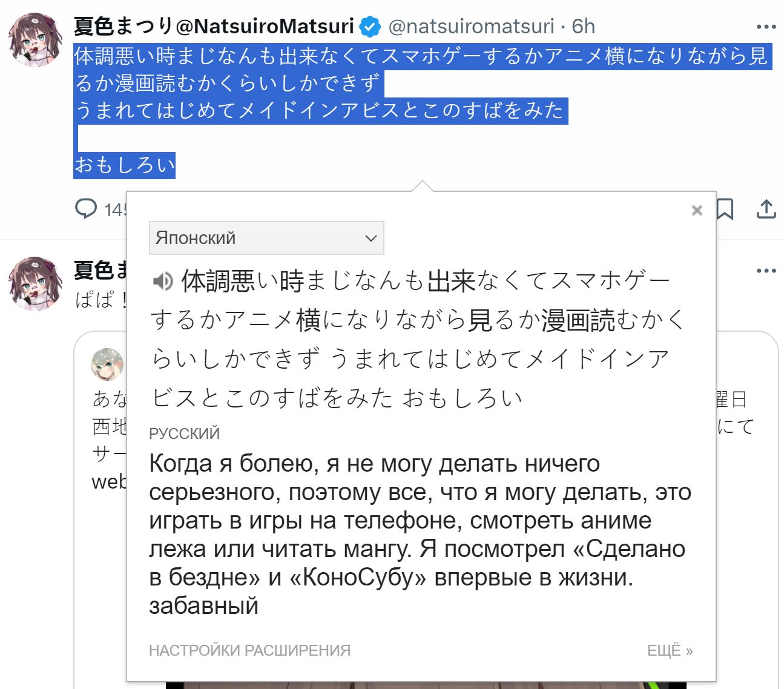Screen dimensions: 784x689
Task: Click the share upload icon on the tweet
Action: 766,209
